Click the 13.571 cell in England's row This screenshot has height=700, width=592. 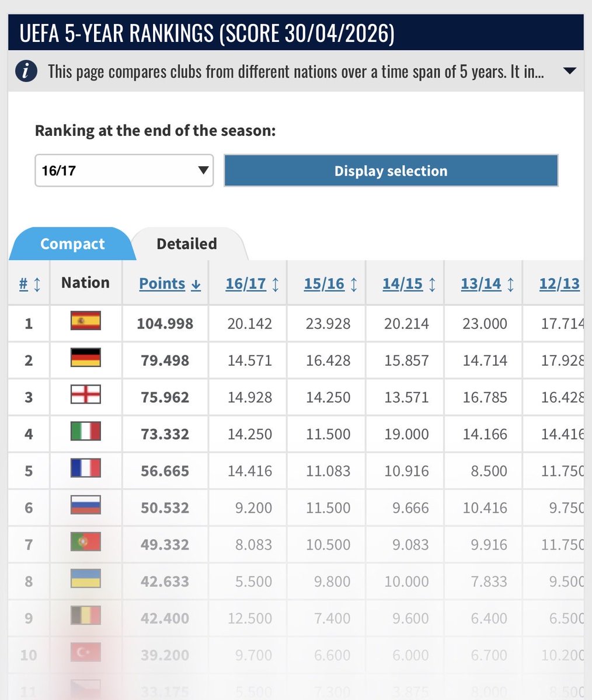[x=406, y=397]
